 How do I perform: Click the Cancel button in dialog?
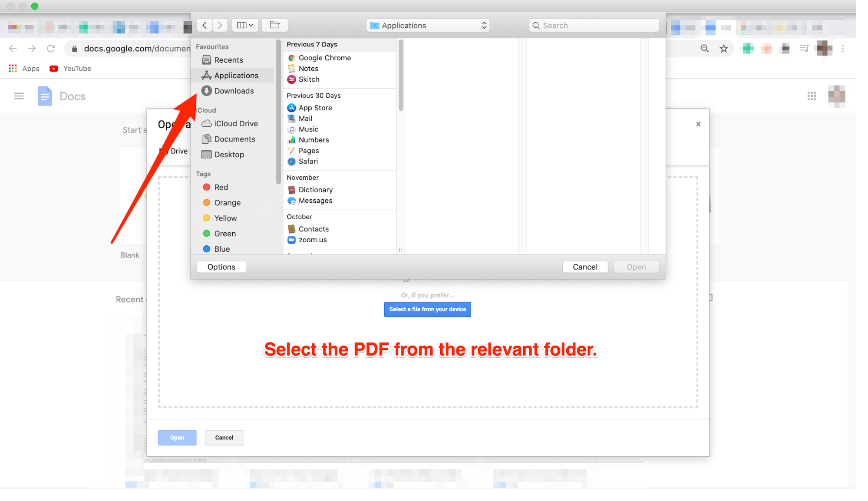584,267
